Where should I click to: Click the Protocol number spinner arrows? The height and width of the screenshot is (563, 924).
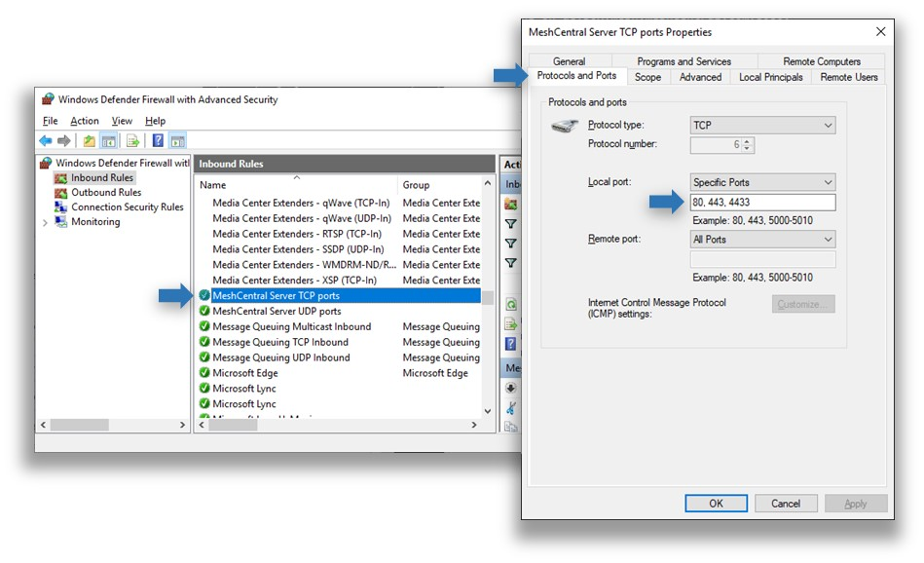coord(747,144)
